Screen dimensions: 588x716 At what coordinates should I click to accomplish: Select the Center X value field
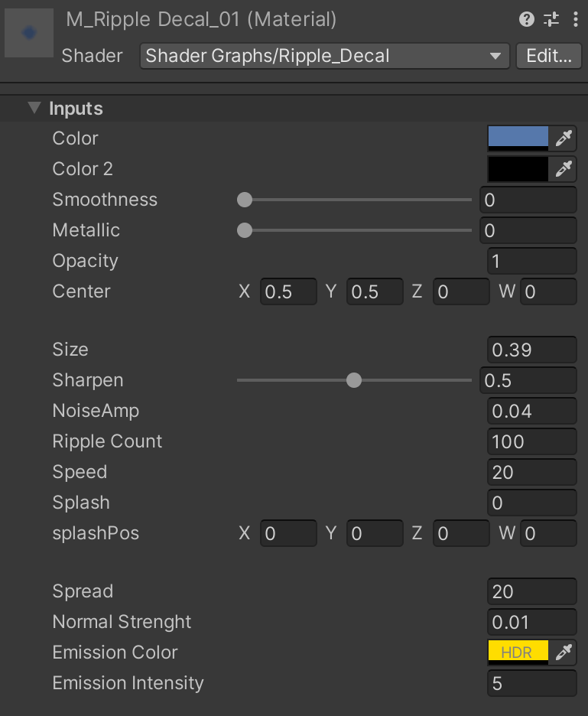[288, 291]
